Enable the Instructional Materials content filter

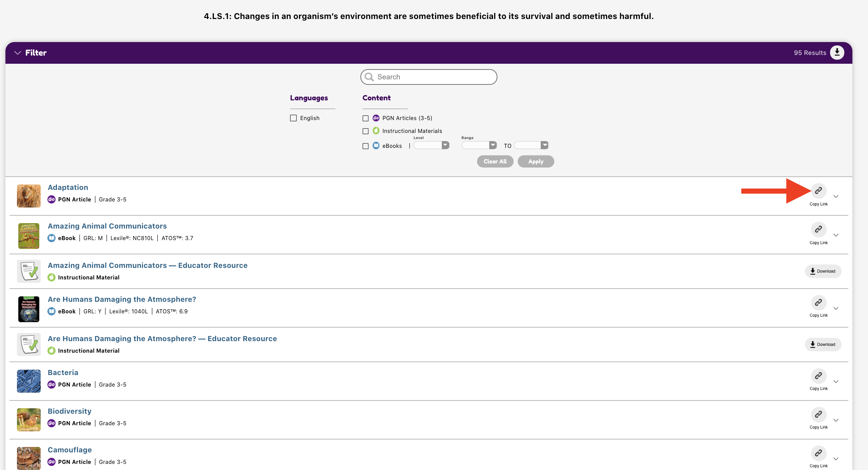(x=365, y=131)
